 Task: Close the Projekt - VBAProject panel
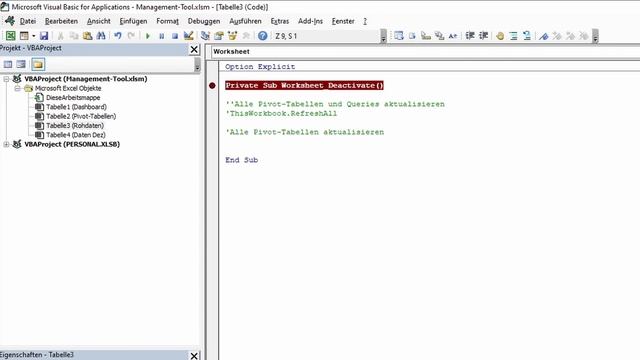pos(194,49)
